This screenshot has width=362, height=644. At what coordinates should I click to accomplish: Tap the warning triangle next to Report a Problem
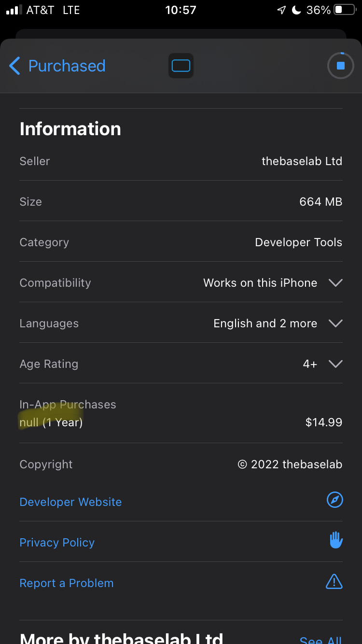[334, 582]
